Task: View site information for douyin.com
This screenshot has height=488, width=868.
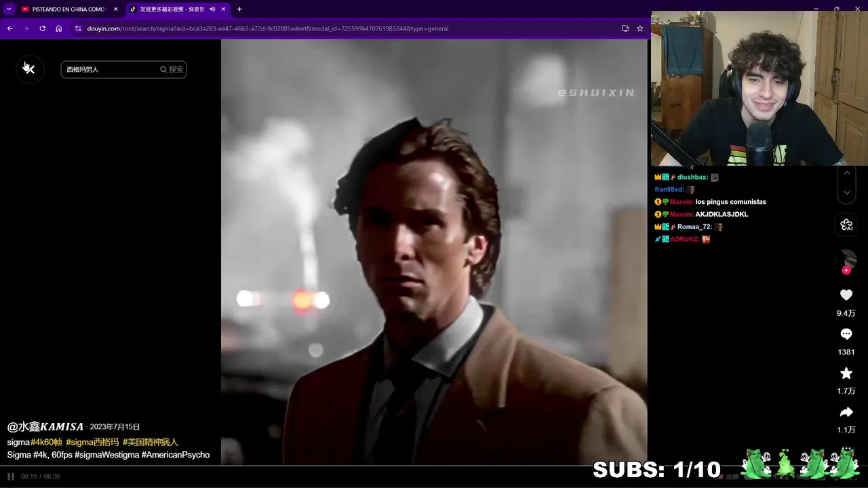Action: point(78,28)
